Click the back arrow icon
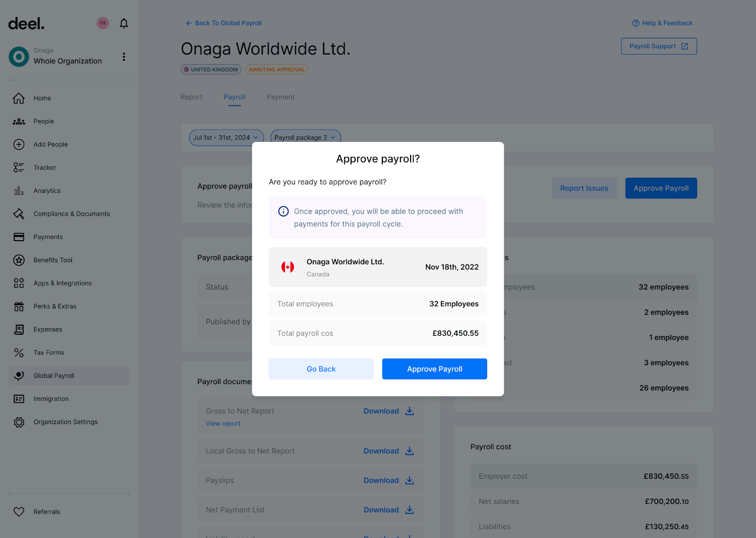756x538 pixels. pyautogui.click(x=189, y=23)
